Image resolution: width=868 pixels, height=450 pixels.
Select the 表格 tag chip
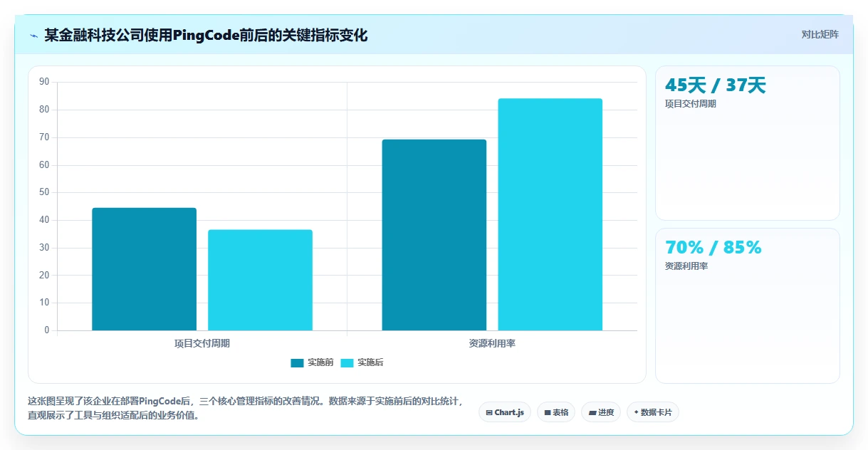coord(556,412)
